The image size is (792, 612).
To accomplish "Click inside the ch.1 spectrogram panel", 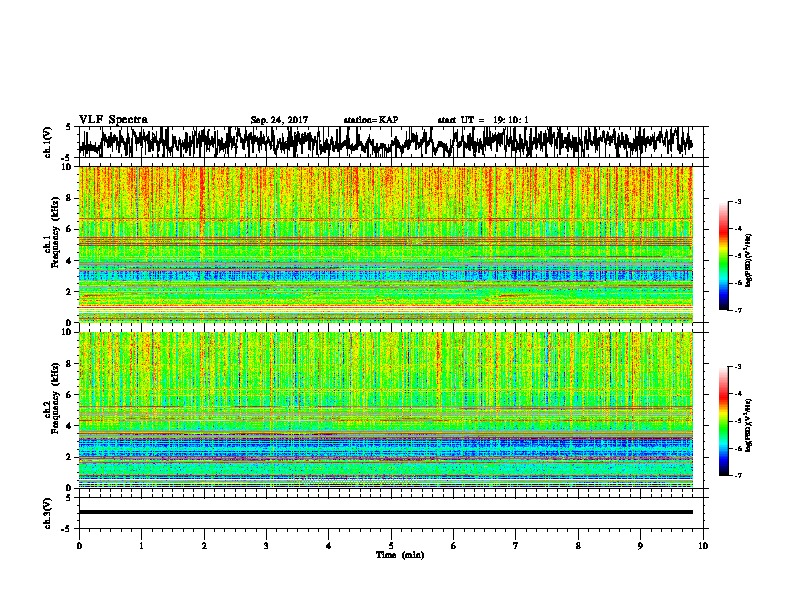I will [x=385, y=244].
